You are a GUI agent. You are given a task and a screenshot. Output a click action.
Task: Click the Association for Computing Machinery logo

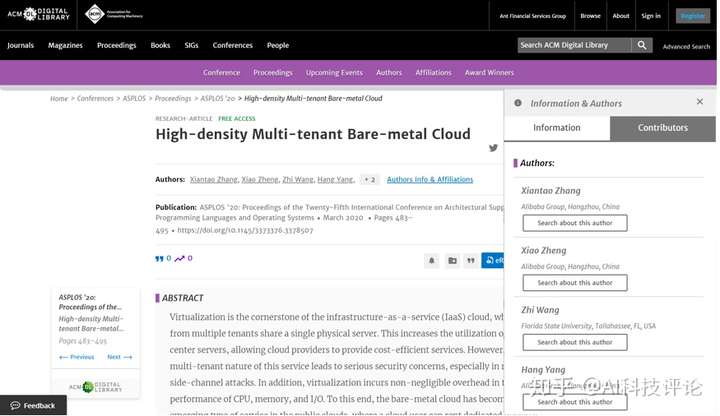tap(114, 14)
